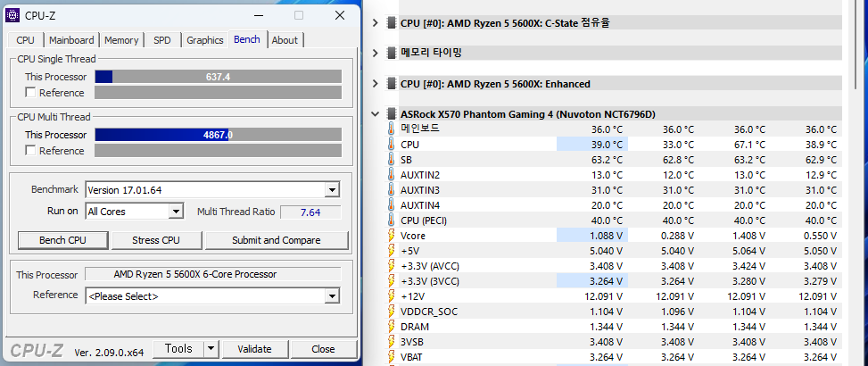The width and height of the screenshot is (868, 366).
Task: Click the chip icon of ASRock X570 Phantom Gaming 4
Action: (392, 114)
